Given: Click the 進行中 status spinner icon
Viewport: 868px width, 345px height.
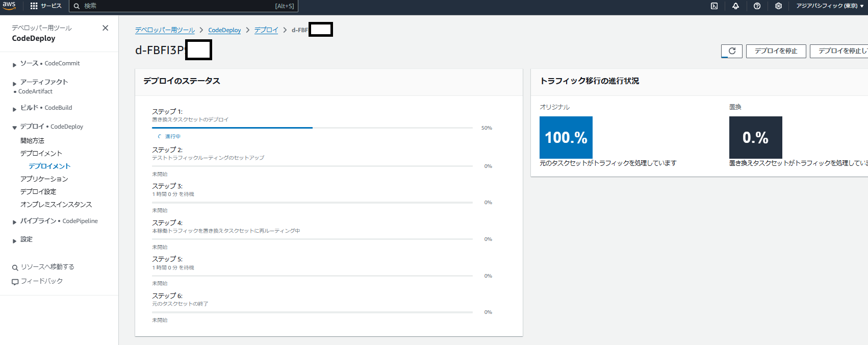Looking at the screenshot, I should pos(160,136).
